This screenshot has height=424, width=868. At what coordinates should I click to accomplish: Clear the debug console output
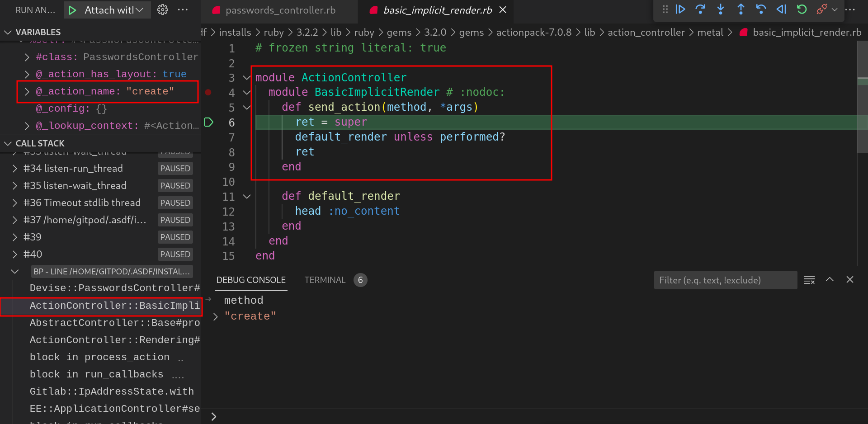[809, 280]
